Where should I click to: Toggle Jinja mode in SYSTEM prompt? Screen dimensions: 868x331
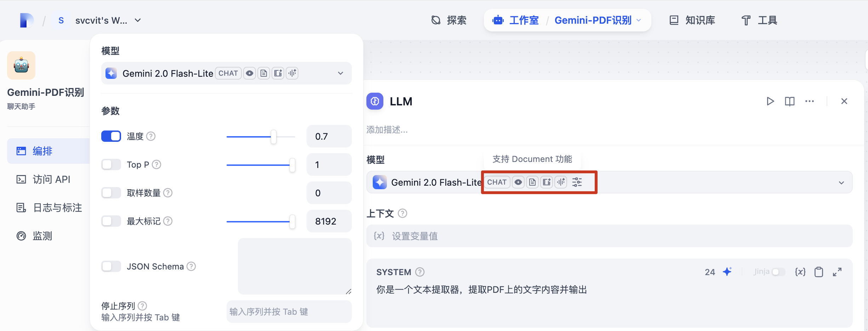pyautogui.click(x=778, y=272)
